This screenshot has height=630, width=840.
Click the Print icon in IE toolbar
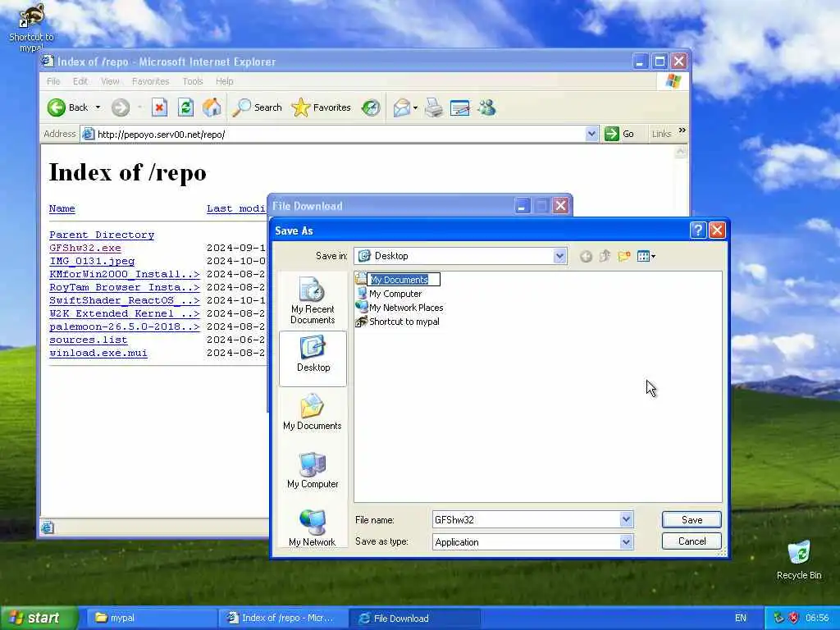[434, 107]
